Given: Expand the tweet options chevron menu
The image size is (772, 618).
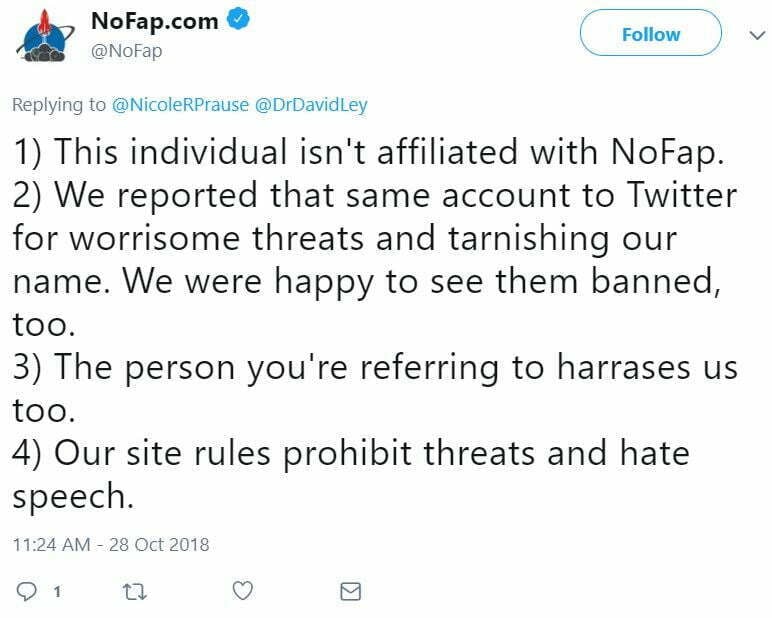Looking at the screenshot, I should click(x=756, y=34).
